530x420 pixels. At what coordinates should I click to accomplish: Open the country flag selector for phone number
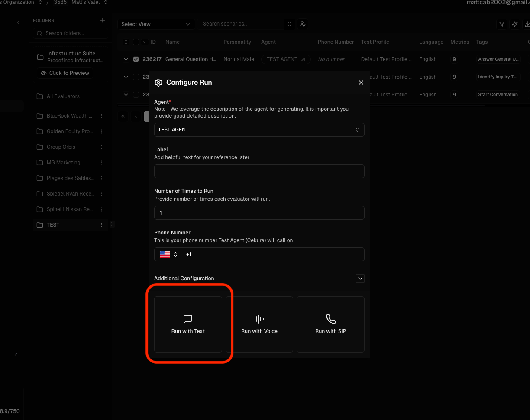coord(168,254)
